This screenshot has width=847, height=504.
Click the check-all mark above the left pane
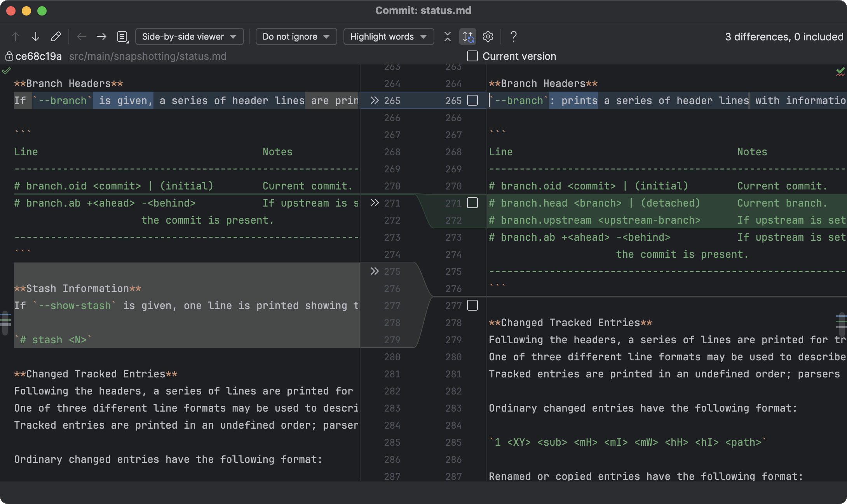click(7, 71)
